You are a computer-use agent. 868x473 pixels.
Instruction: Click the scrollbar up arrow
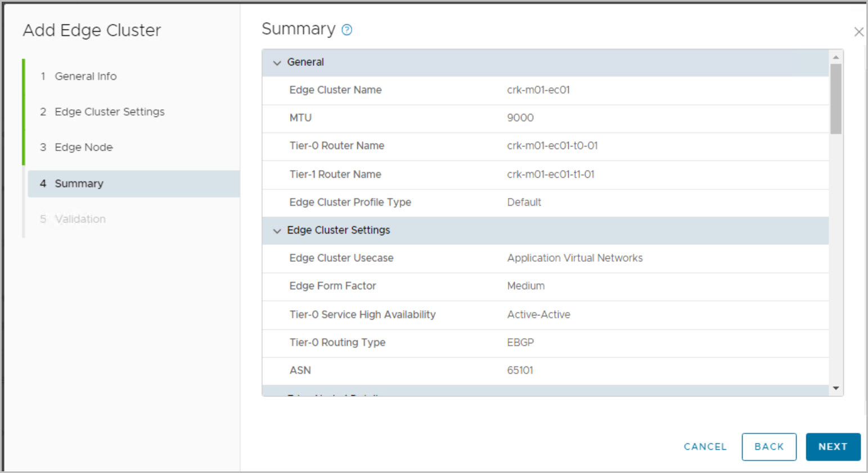pos(836,57)
